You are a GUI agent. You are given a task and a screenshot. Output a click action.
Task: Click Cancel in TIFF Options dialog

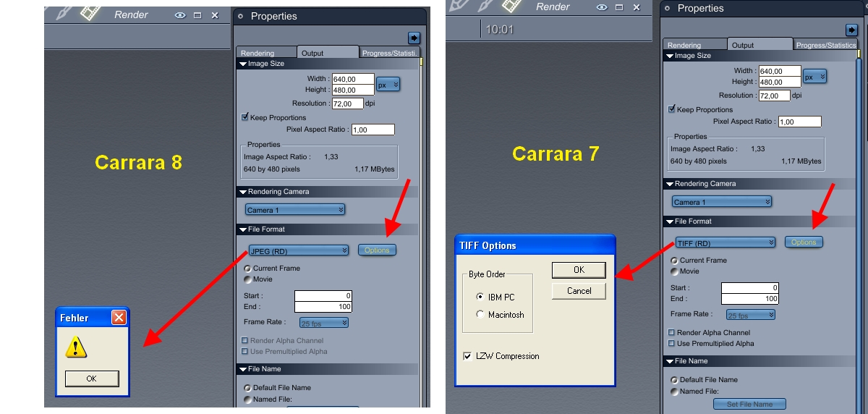[579, 291]
